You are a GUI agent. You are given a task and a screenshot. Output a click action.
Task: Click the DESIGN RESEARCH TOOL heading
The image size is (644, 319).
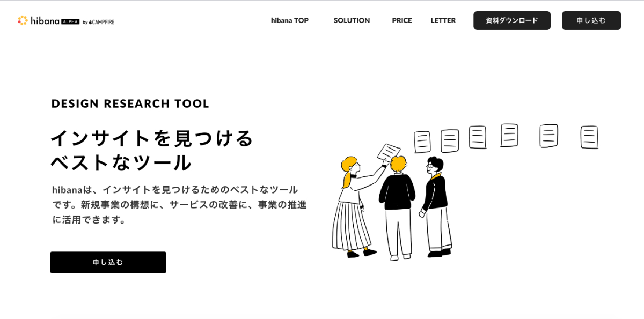130,103
